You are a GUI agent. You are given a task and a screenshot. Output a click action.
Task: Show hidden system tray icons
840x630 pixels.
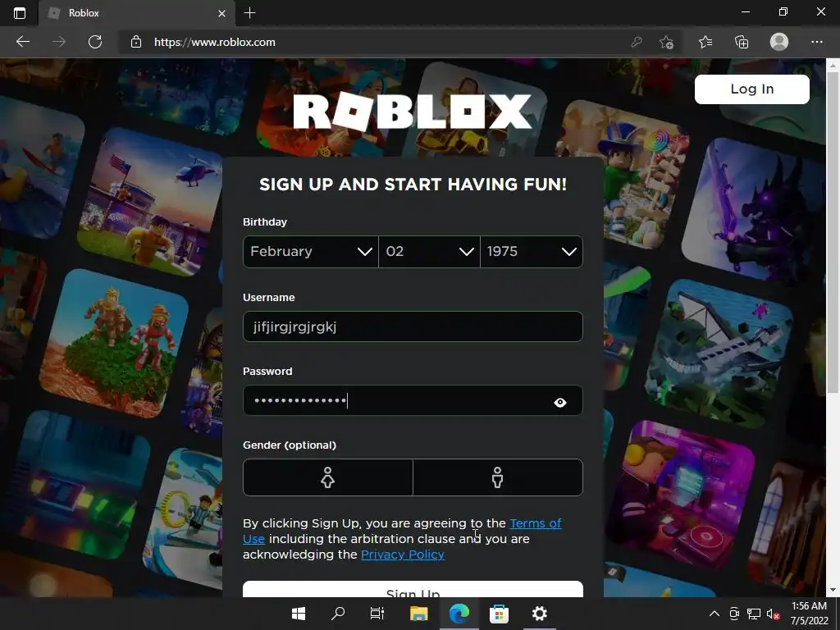[x=714, y=614]
